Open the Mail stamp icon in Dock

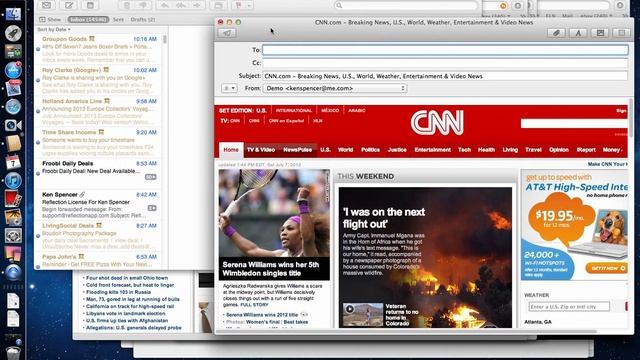pos(13,89)
